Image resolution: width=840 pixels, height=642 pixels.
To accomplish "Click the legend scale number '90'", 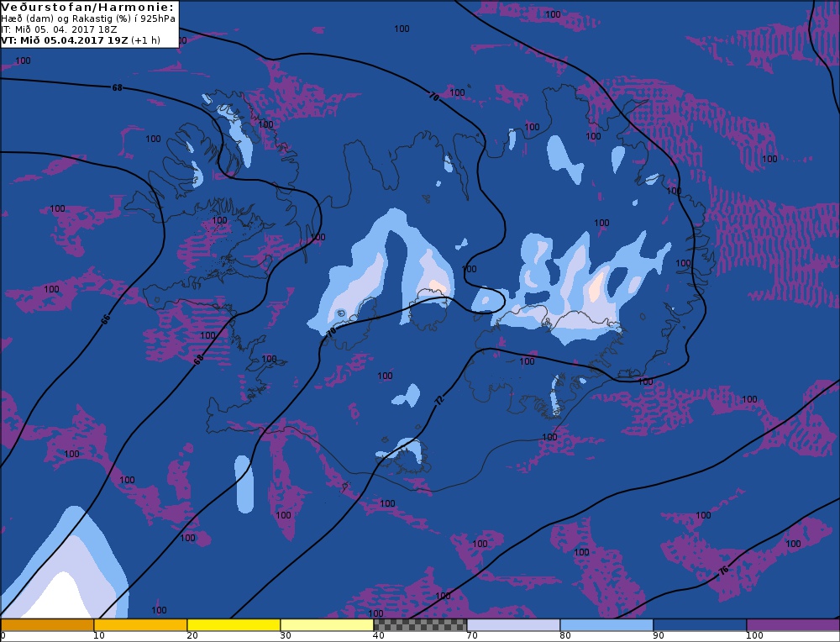I will [659, 636].
